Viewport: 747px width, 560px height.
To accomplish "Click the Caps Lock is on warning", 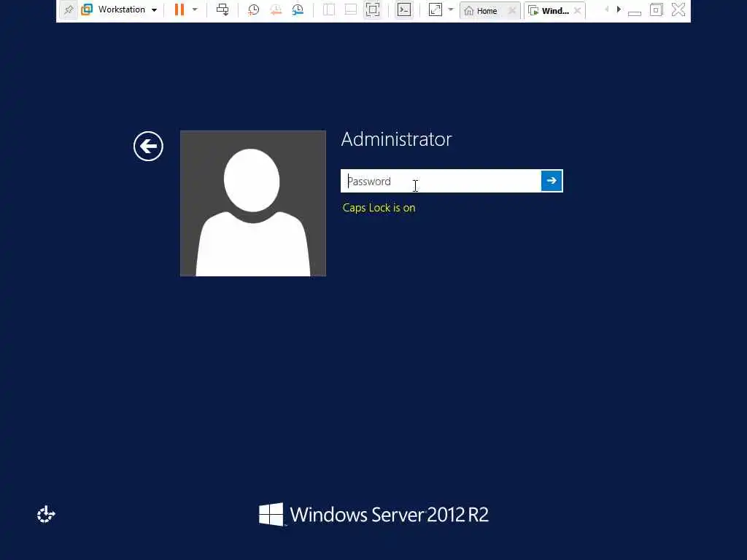I will pyautogui.click(x=379, y=208).
